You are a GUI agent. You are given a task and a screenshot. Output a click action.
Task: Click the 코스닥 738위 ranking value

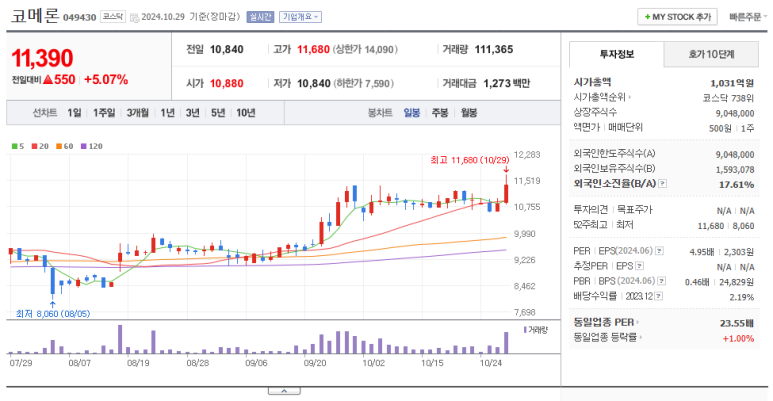pos(728,98)
